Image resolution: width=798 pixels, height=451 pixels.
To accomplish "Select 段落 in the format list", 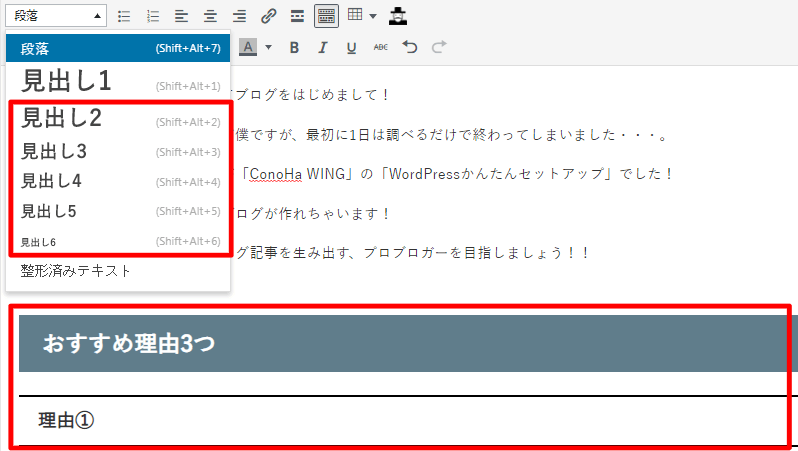I will pos(118,48).
